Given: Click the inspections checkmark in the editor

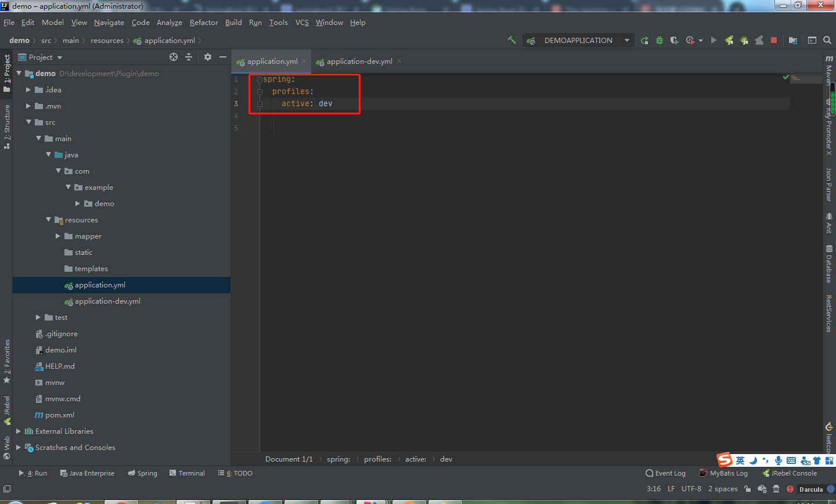Looking at the screenshot, I should [785, 77].
